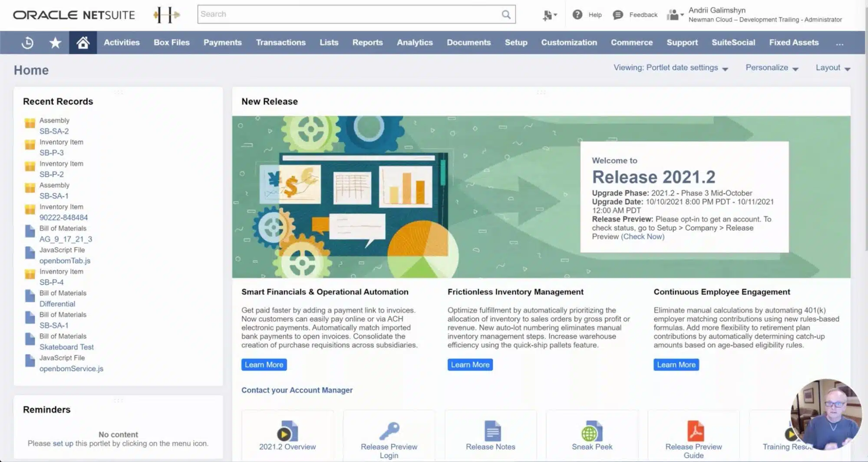Click the icon beside Inventory Item 90222-848484

point(30,210)
